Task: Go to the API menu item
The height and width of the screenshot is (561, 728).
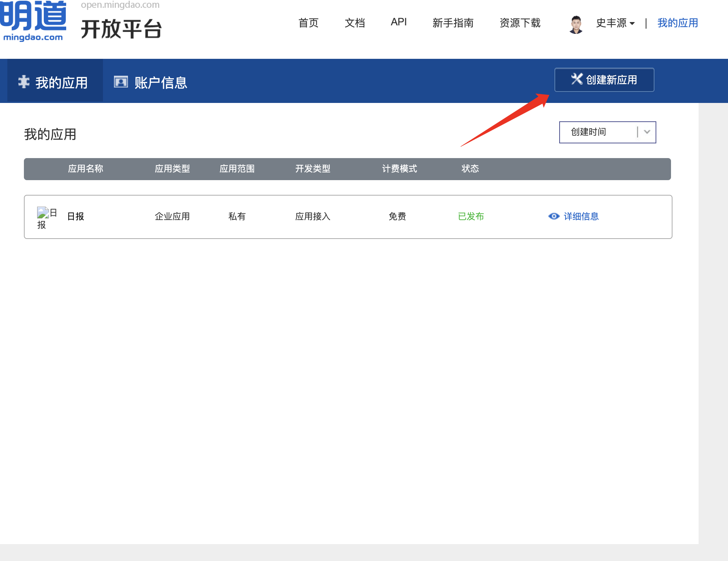Action: [399, 22]
